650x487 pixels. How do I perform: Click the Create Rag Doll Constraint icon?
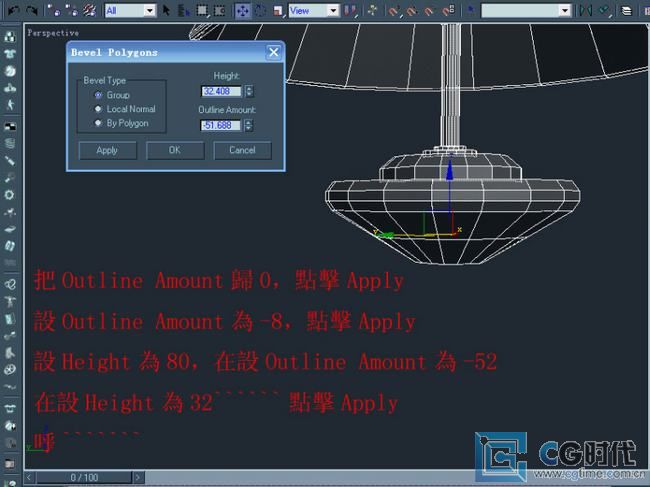[x=10, y=301]
